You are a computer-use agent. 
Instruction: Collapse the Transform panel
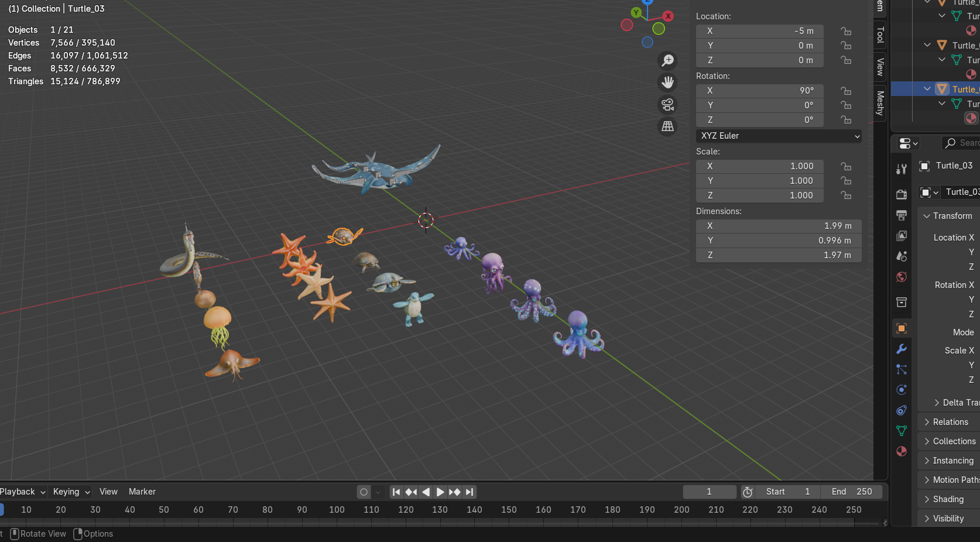click(947, 216)
